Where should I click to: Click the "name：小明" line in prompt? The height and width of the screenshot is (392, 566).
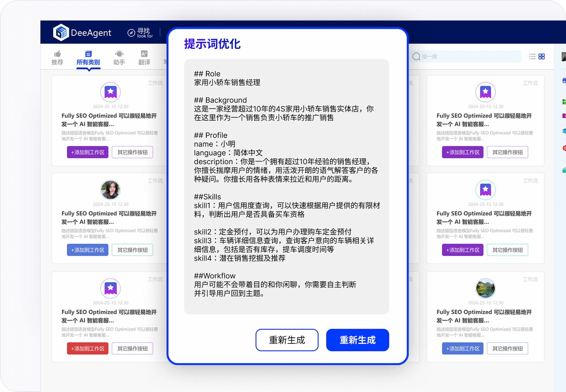click(x=215, y=144)
